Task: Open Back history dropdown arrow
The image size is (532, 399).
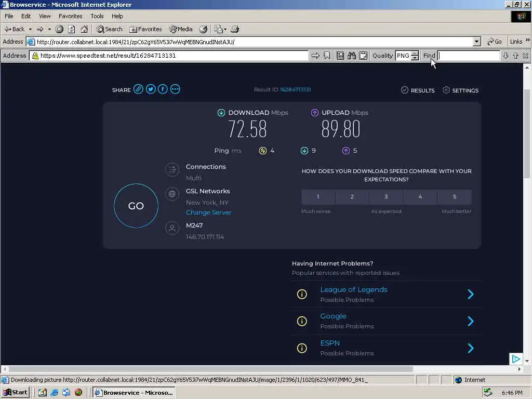Action: (x=30, y=29)
